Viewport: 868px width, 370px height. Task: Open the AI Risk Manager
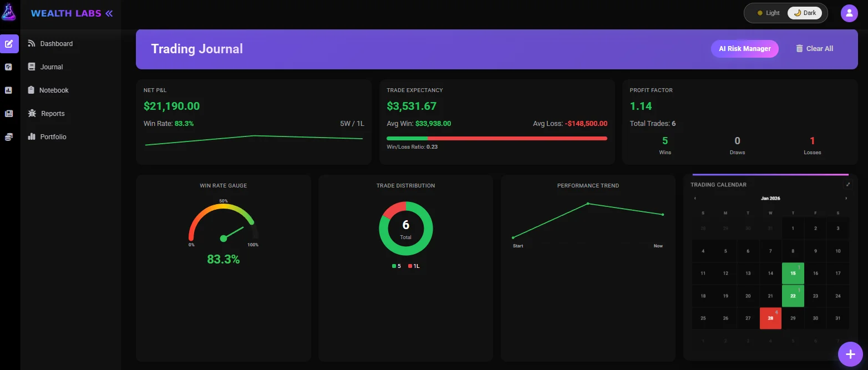[x=744, y=48]
